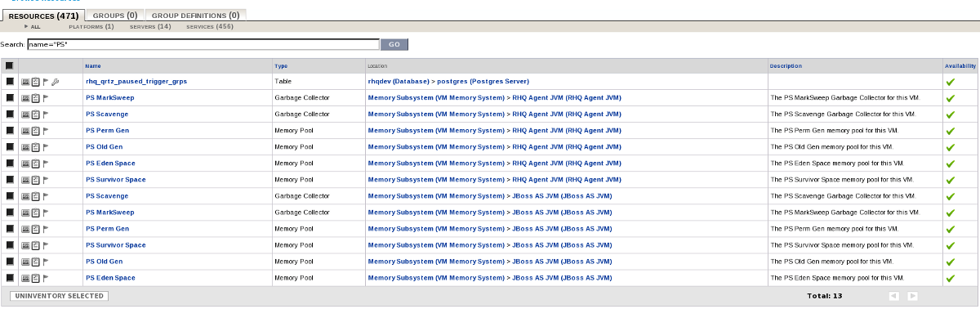This screenshot has width=980, height=318.
Task: Go to previous page arrow in table footer
Action: click(894, 296)
